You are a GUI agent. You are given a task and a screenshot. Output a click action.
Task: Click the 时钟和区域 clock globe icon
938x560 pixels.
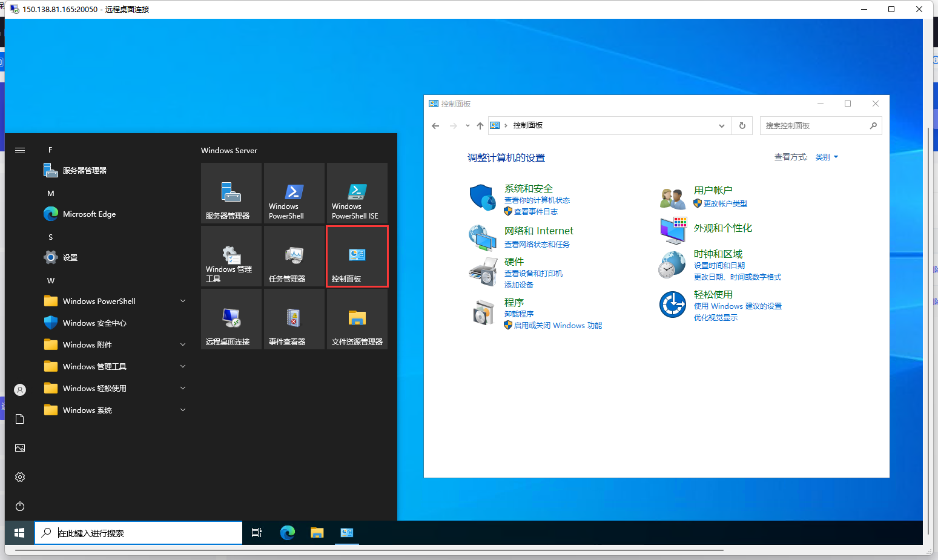tap(672, 265)
